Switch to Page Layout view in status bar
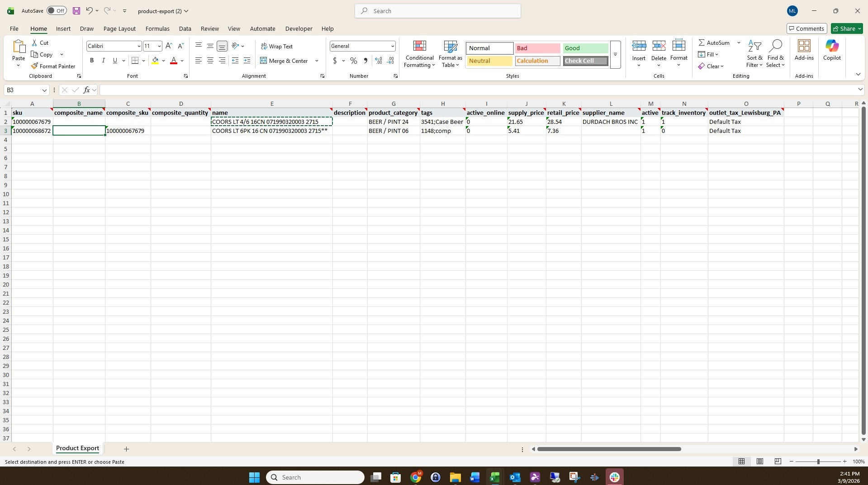The height and width of the screenshot is (485, 868). pyautogui.click(x=760, y=461)
